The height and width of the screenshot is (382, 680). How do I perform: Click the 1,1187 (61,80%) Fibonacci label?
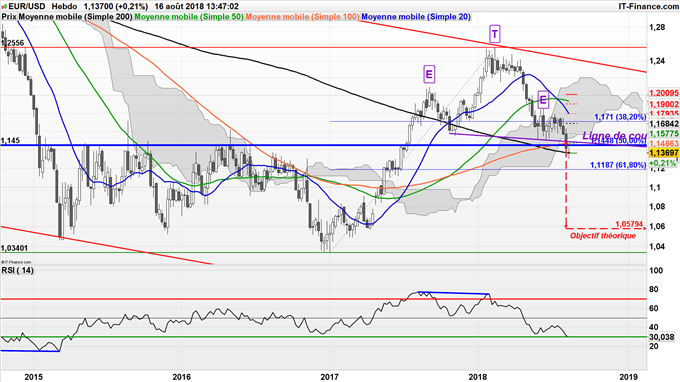[x=618, y=165]
